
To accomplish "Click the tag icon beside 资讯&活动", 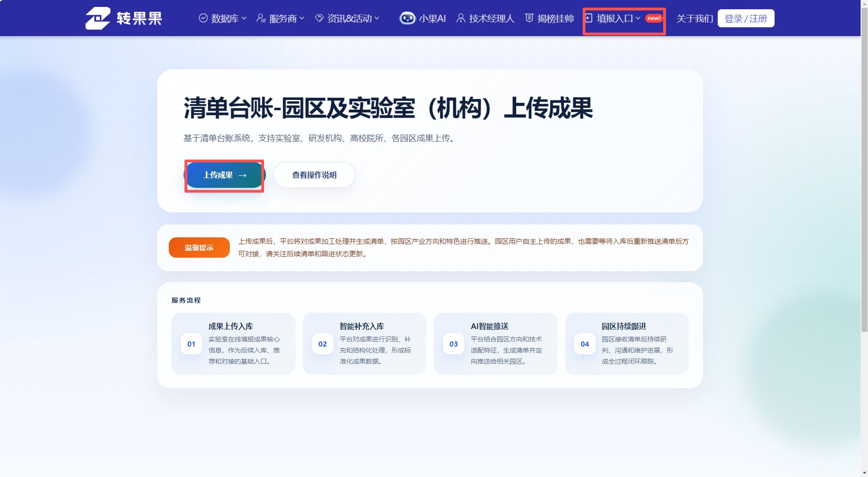I will point(319,18).
